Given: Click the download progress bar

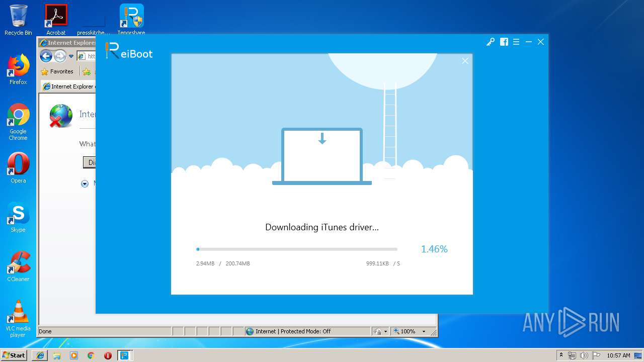Looking at the screenshot, I should point(297,249).
